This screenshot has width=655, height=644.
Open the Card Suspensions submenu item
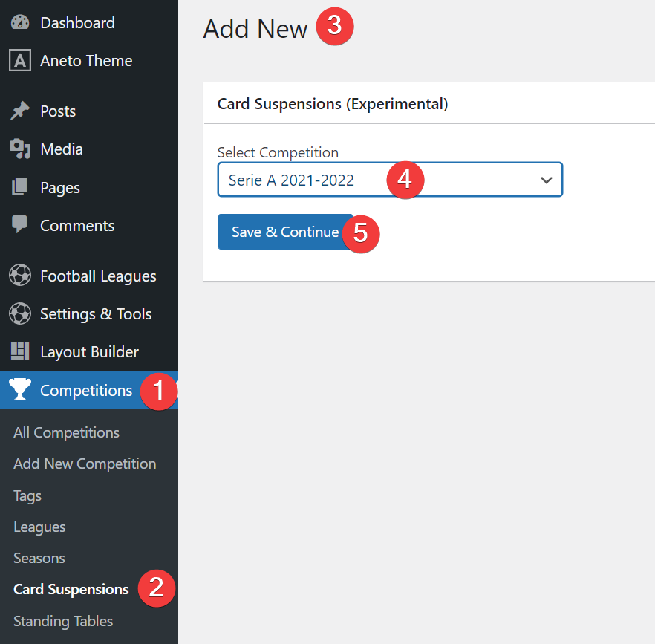pos(71,589)
